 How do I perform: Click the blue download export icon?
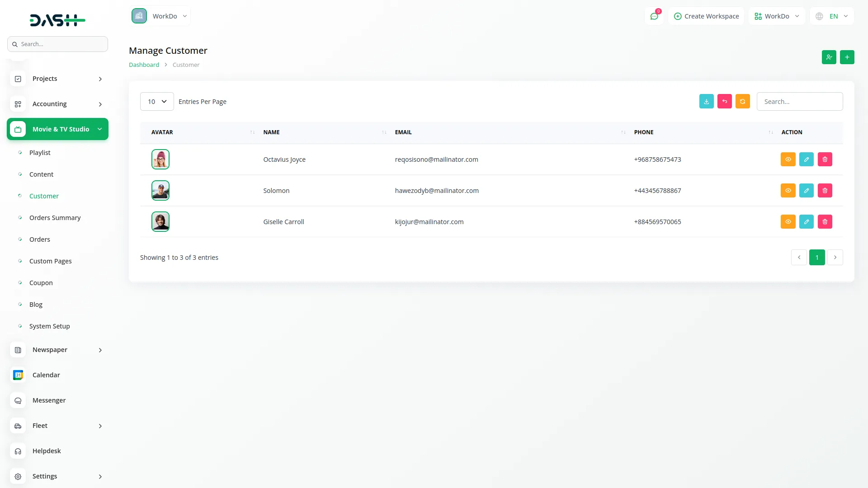pyautogui.click(x=706, y=101)
